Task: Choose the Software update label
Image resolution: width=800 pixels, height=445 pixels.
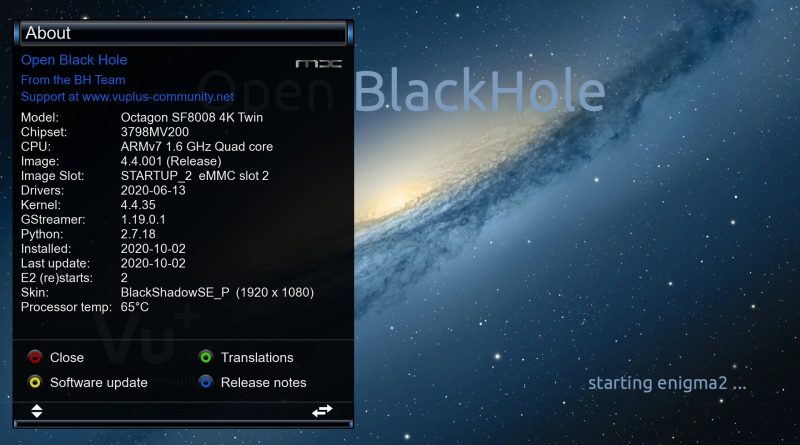Action: pyautogui.click(x=98, y=382)
